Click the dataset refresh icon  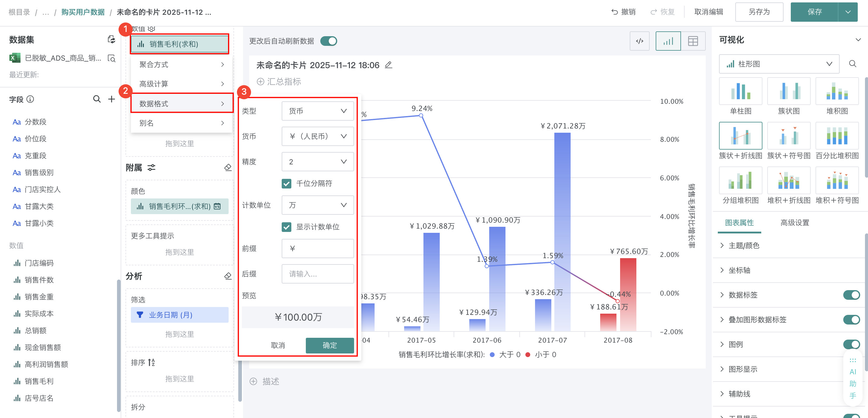pos(111,40)
